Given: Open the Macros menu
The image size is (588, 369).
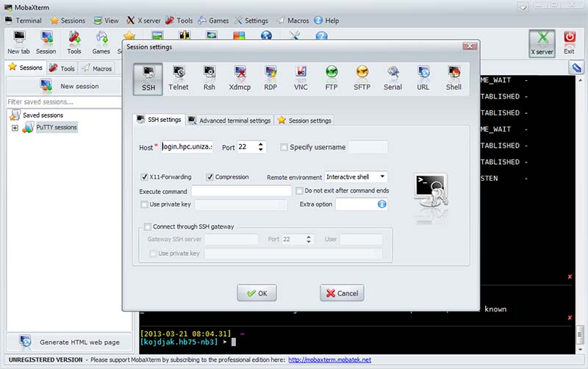Looking at the screenshot, I should (x=293, y=21).
